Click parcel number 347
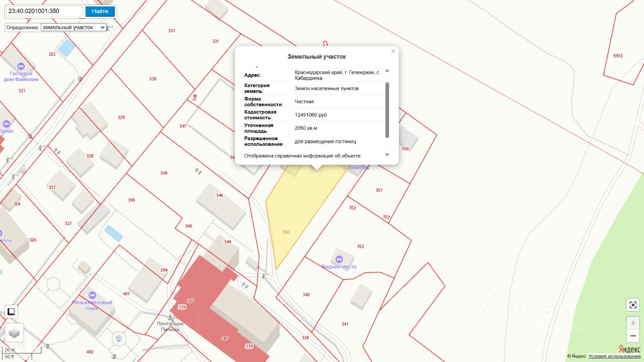The height and width of the screenshot is (362, 644). tap(183, 126)
